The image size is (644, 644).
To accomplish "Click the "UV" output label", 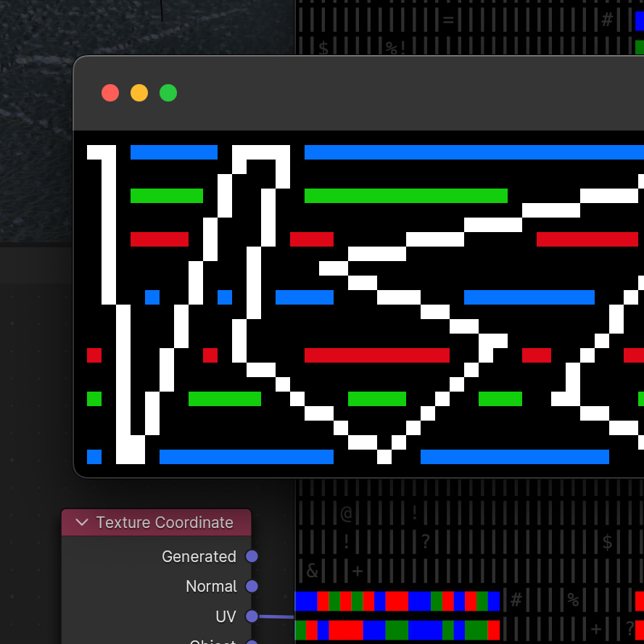I will [x=226, y=616].
